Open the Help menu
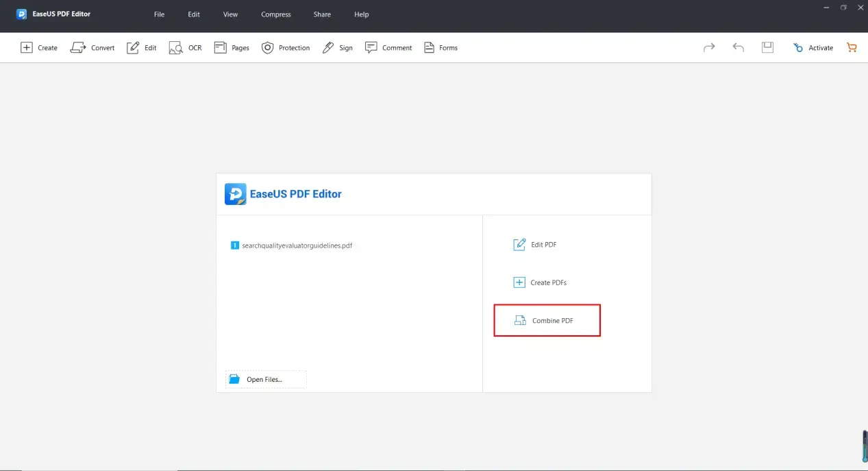The width and height of the screenshot is (868, 471). 362,14
